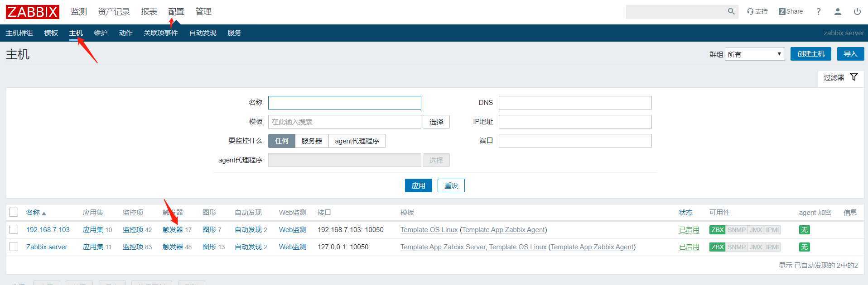This screenshot has width=868, height=285.
Task: Select the 服务器 monitoring option
Action: click(312, 141)
